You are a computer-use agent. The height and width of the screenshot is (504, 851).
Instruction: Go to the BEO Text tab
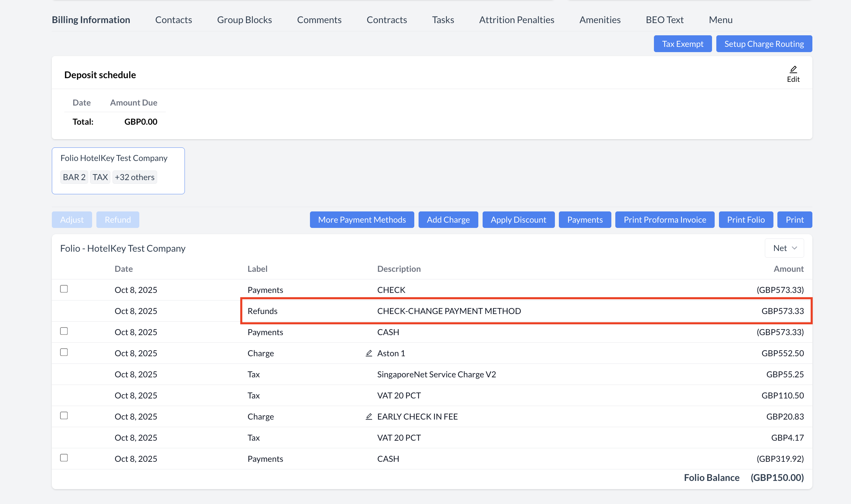664,20
